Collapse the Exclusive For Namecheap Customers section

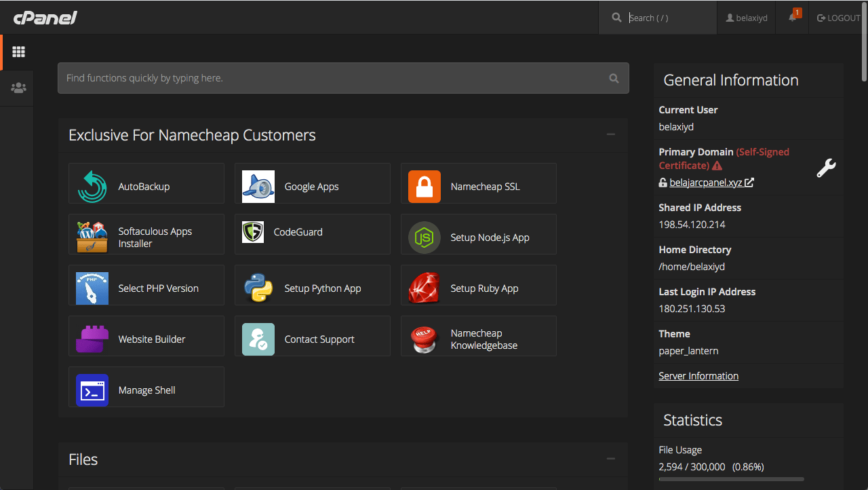click(x=610, y=135)
